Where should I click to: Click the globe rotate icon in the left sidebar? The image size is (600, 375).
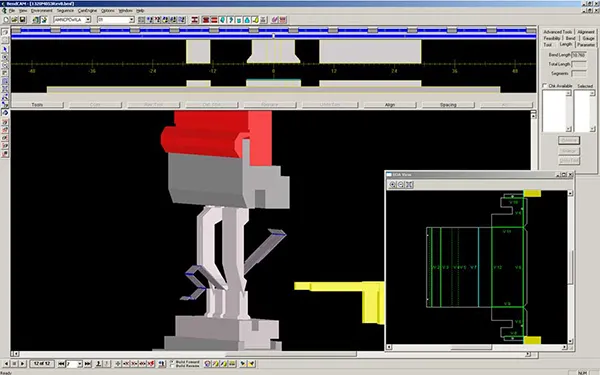5,113
